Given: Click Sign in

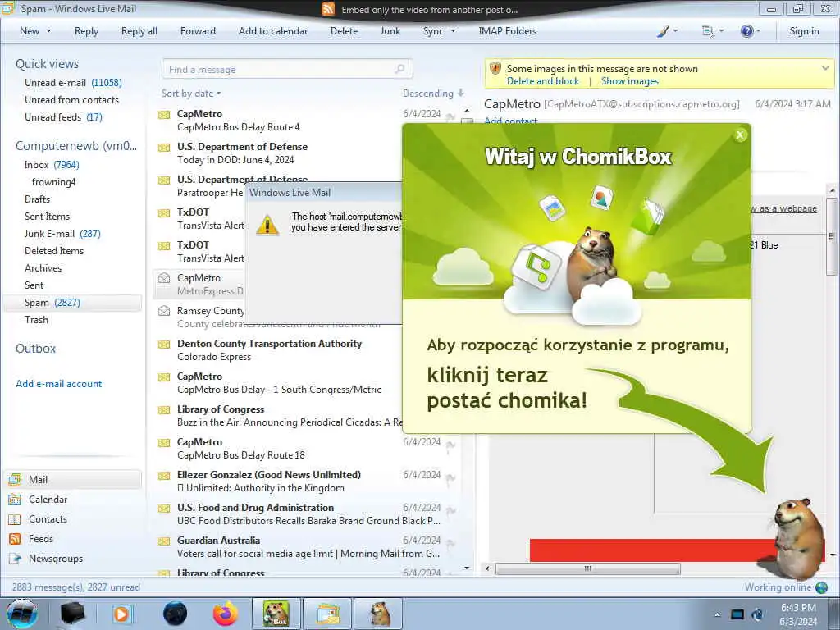Looking at the screenshot, I should coord(804,31).
